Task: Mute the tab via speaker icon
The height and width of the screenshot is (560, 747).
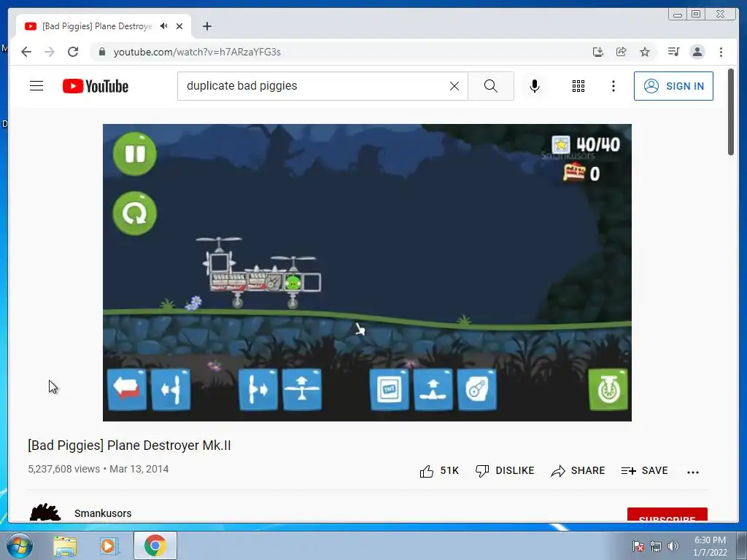Action: [164, 26]
